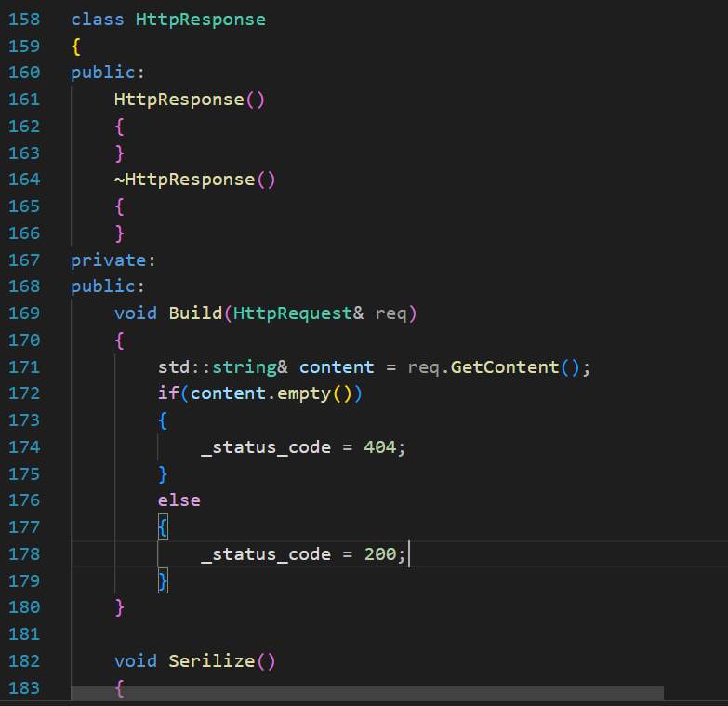Click line number 171 in gutter
This screenshot has width=728, height=706.
coord(24,367)
